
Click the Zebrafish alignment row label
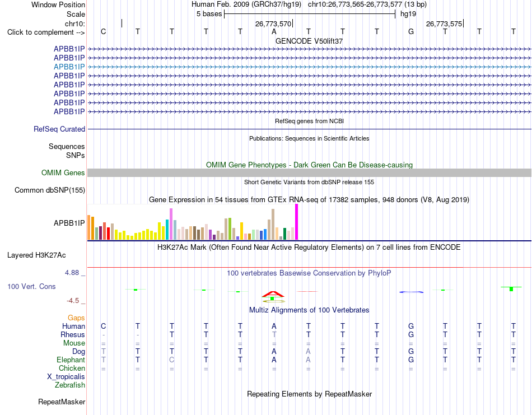tap(70, 385)
